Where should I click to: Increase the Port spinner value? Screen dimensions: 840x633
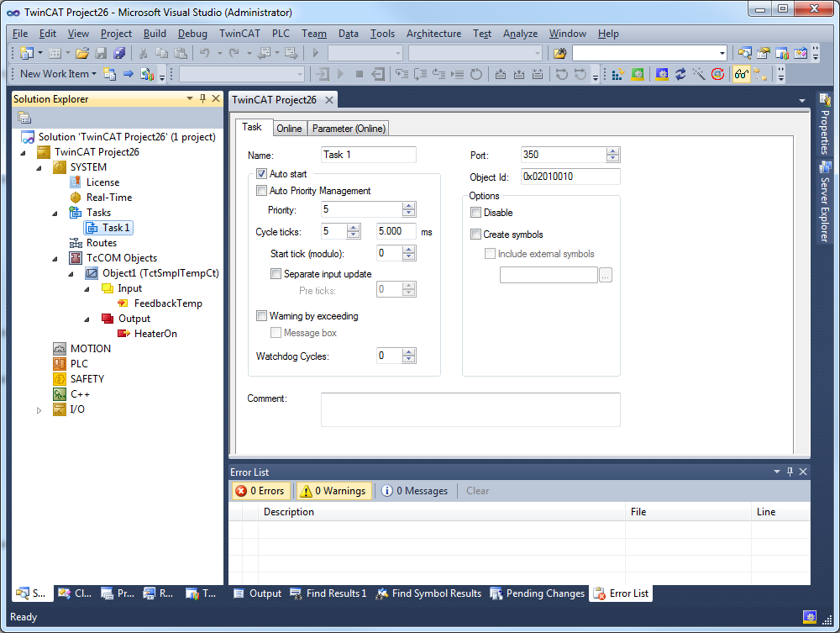click(x=612, y=150)
